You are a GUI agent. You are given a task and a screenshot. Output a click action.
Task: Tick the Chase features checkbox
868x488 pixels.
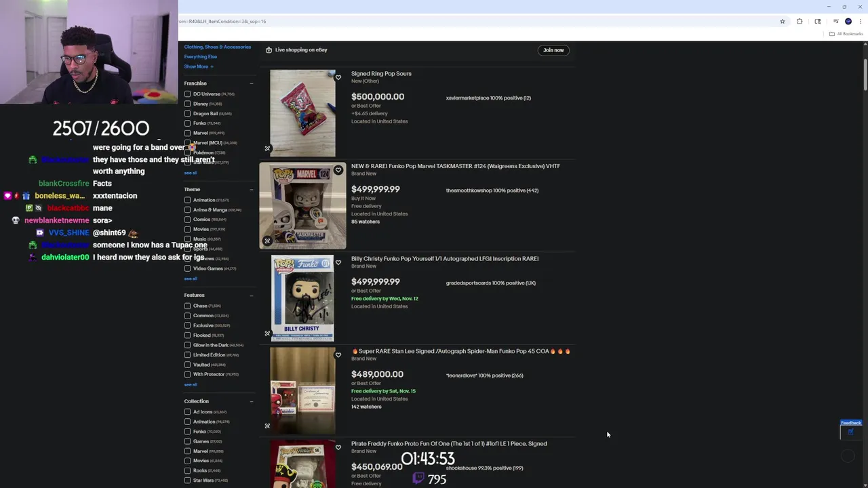coord(187,306)
